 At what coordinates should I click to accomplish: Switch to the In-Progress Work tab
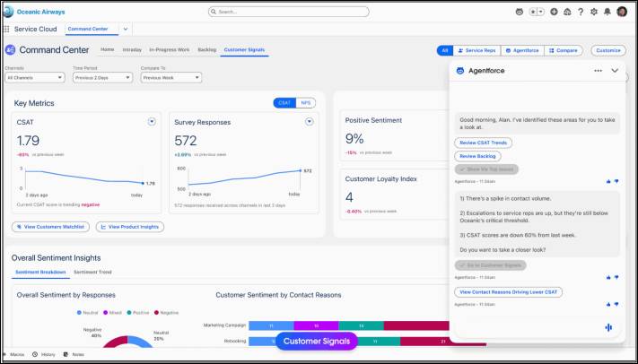tap(170, 49)
